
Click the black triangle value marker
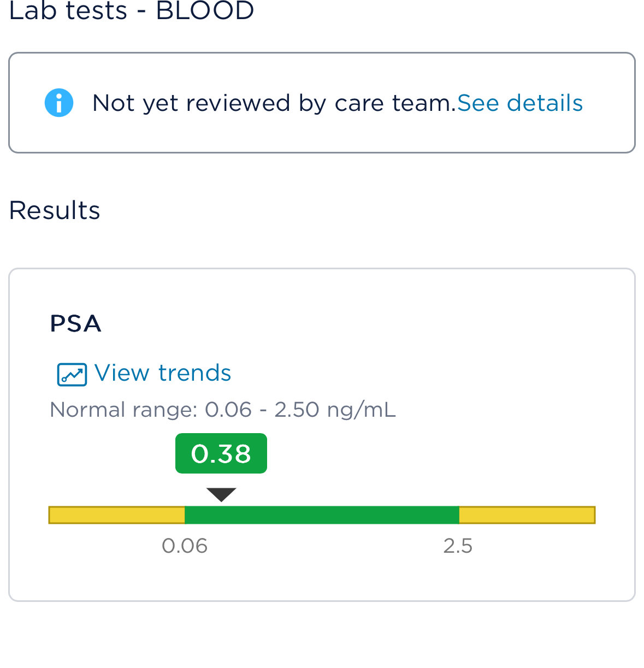(221, 495)
